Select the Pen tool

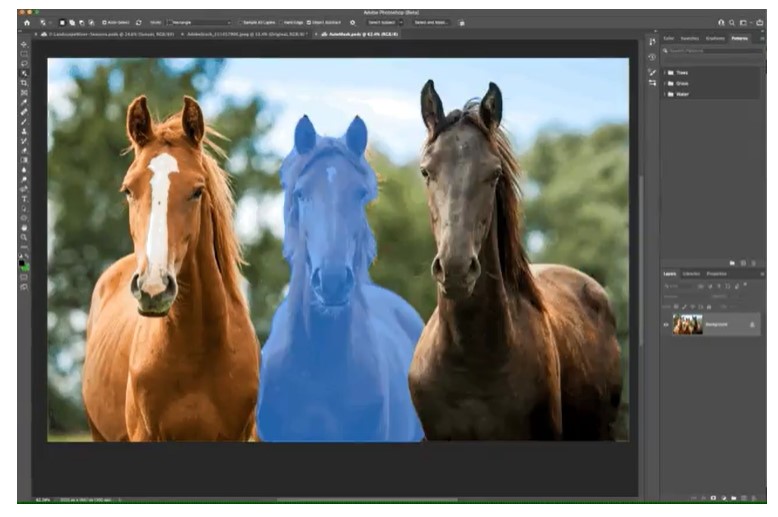coord(24,189)
